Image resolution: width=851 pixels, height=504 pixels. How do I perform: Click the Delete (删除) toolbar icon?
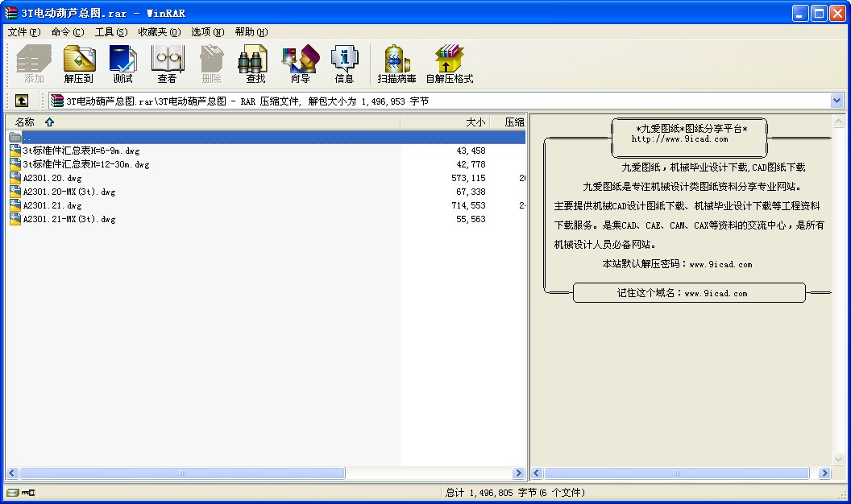pyautogui.click(x=211, y=64)
